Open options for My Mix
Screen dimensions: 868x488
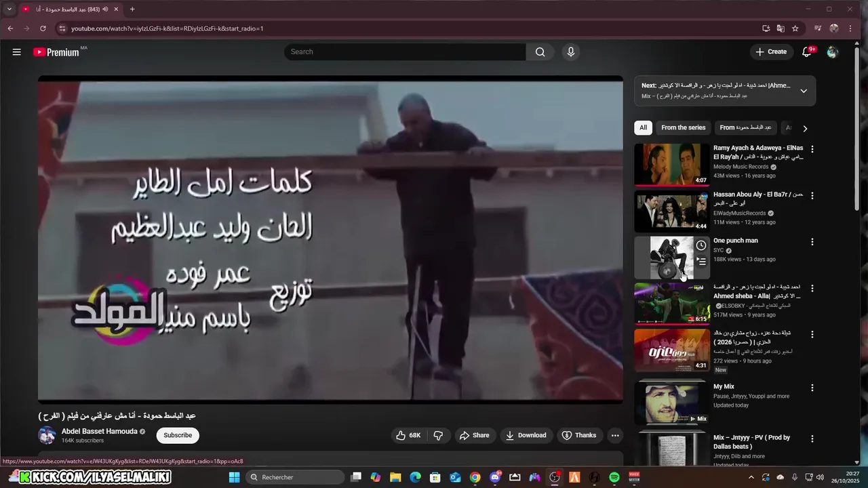[812, 388]
